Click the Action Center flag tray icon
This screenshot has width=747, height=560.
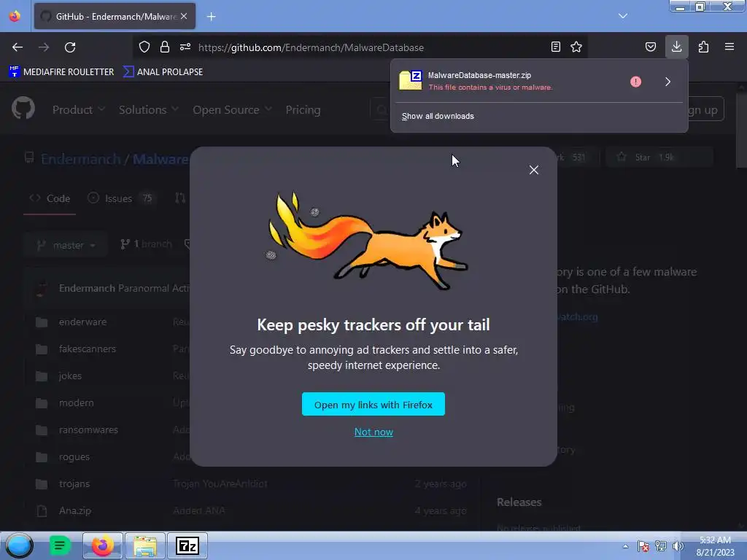643,546
